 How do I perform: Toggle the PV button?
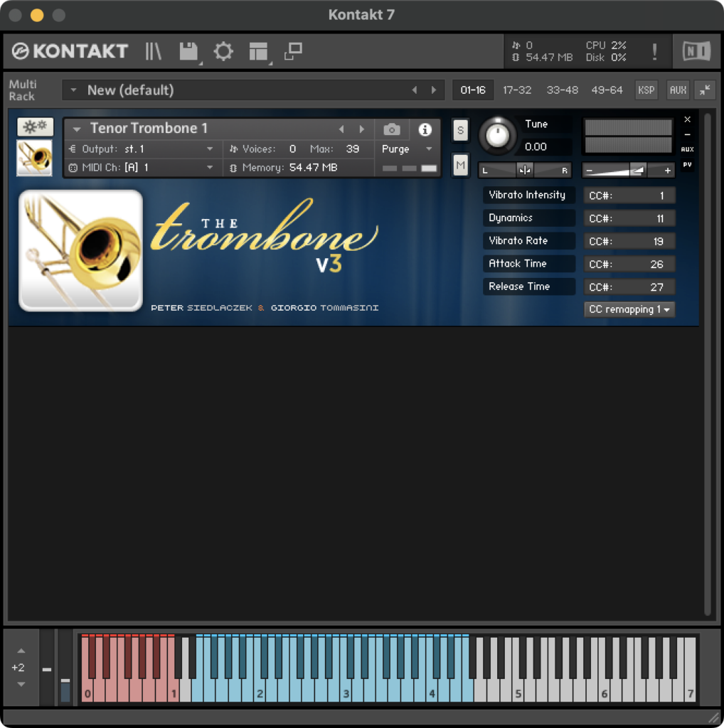[687, 164]
